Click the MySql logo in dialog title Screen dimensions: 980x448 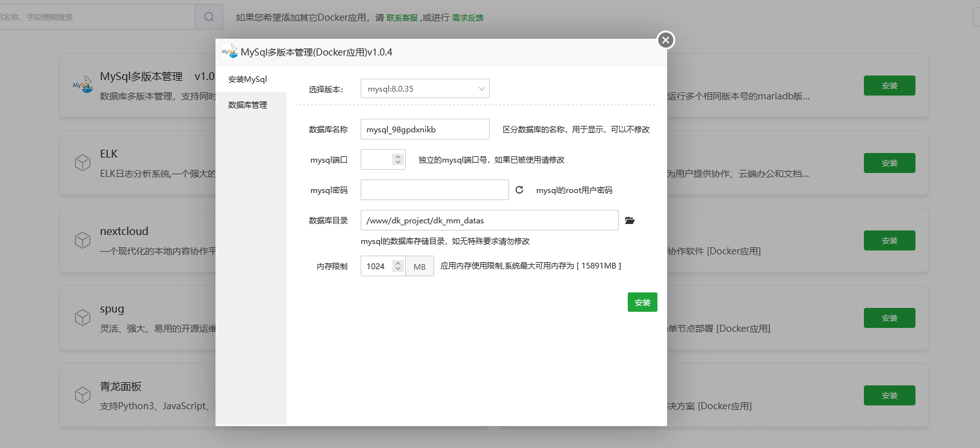coord(230,52)
